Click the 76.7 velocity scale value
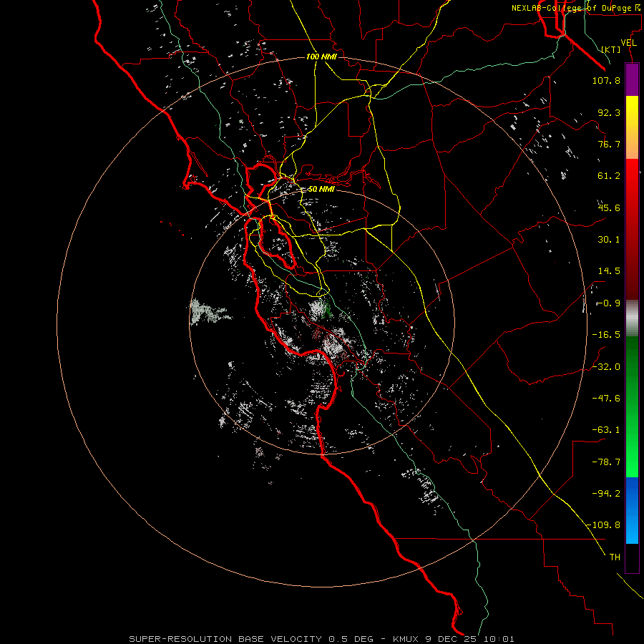Screen dimensions: 644x644 [x=609, y=144]
